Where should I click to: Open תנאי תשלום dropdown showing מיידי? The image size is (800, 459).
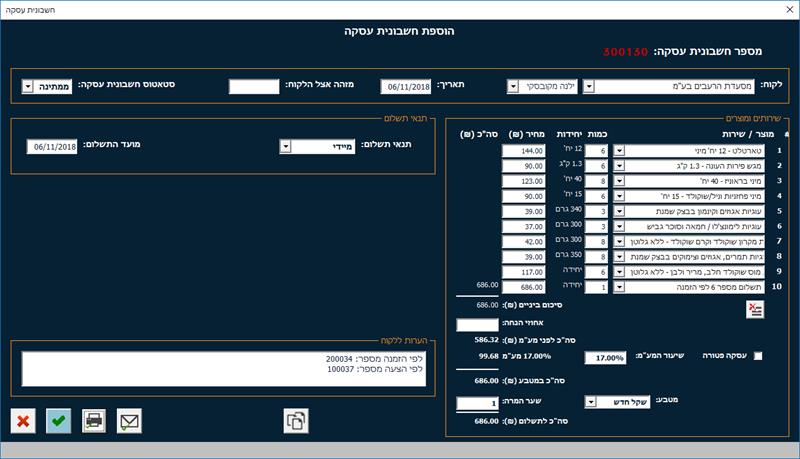pos(285,147)
